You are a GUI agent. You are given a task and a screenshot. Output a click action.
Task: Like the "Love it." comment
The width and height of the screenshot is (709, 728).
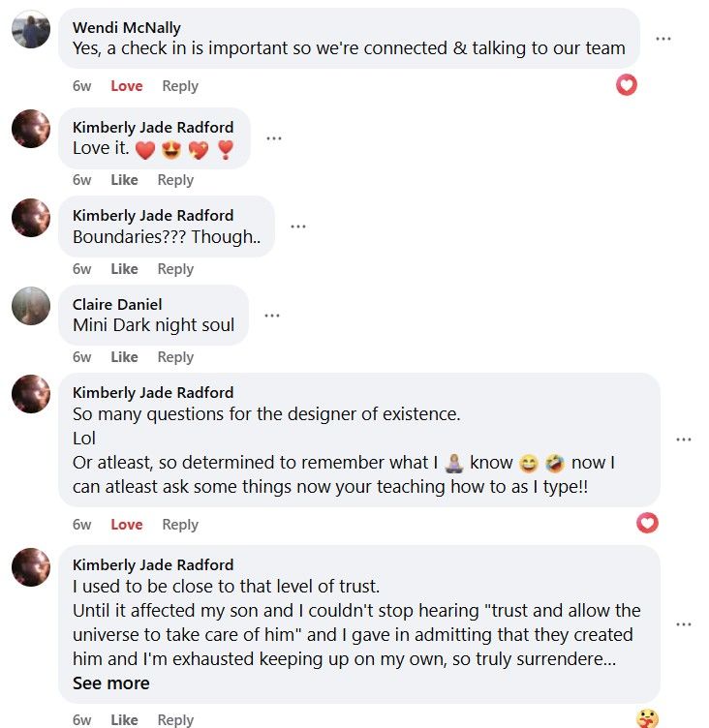pos(124,180)
